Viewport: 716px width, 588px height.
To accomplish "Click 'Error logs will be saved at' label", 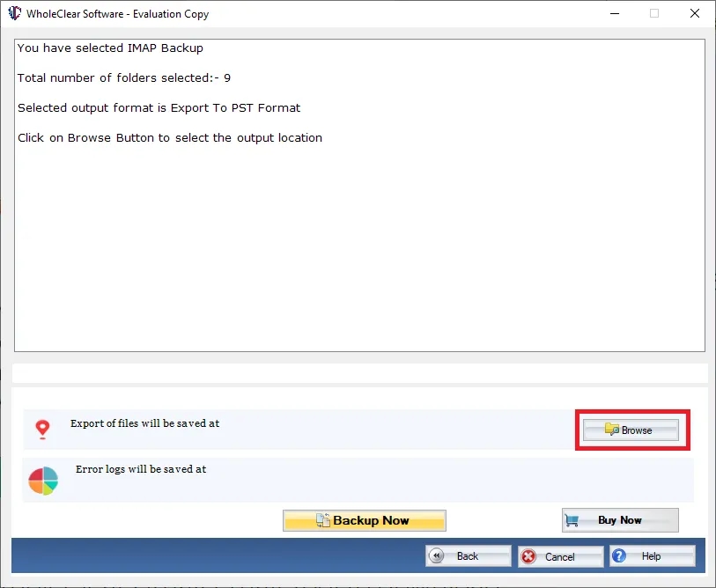I will (x=141, y=469).
